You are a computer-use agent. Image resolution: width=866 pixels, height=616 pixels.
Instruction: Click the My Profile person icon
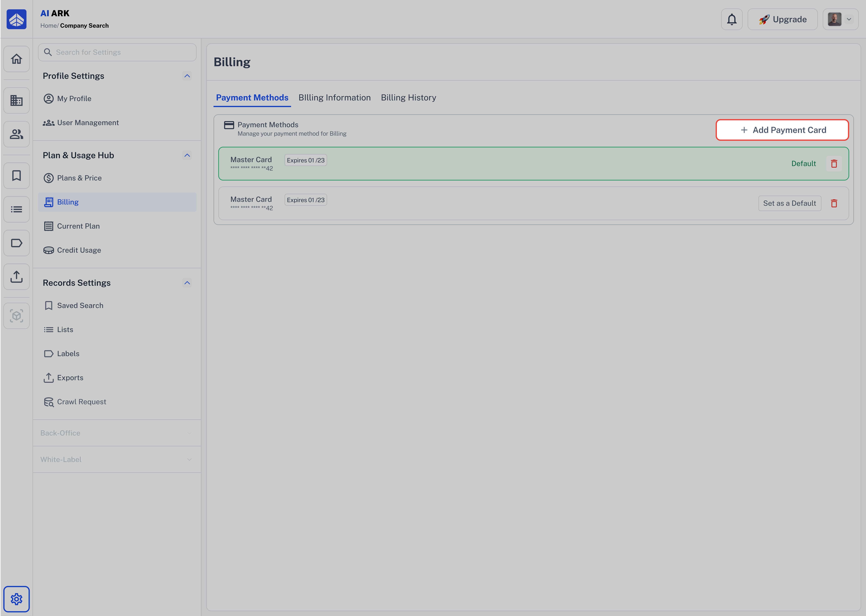(49, 99)
